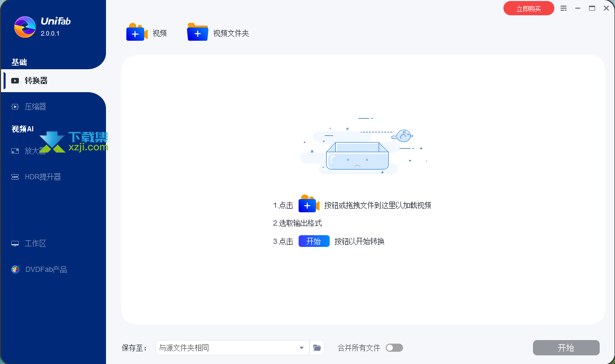Click the add video icon in toolbar

pos(137,32)
